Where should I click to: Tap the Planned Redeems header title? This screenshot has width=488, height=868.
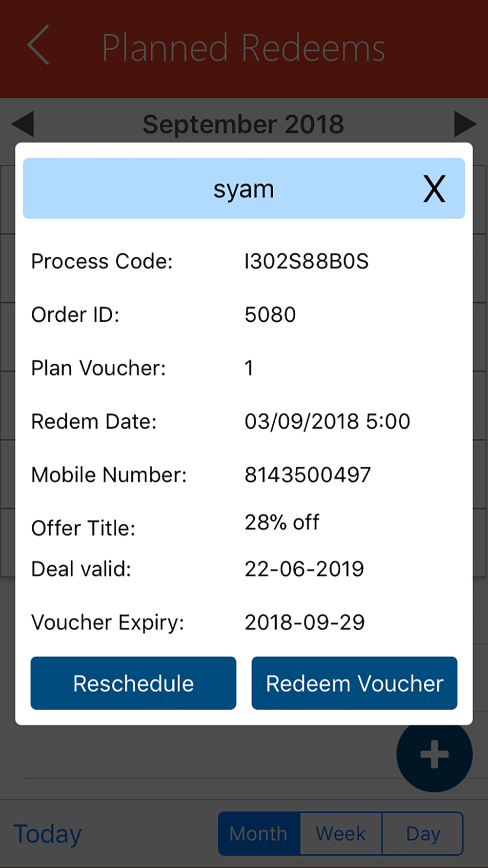244,48
